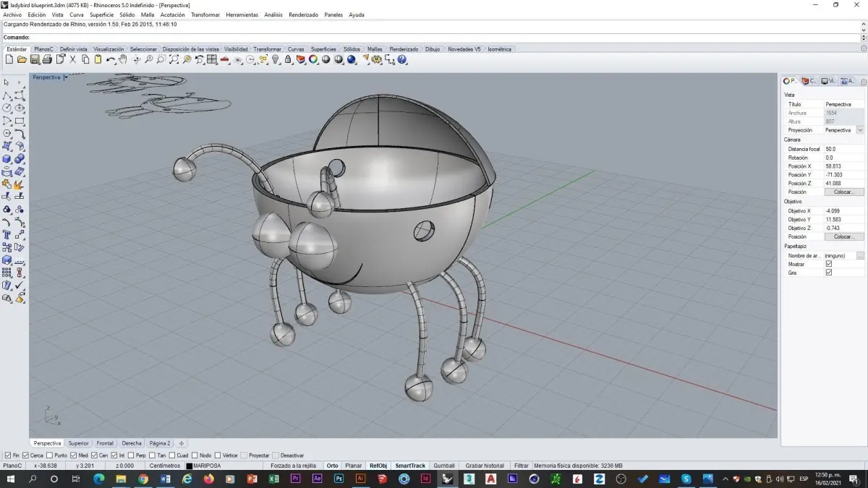Open the Proyección dropdown arrow
Image resolution: width=868 pixels, height=488 pixels.
click(860, 130)
